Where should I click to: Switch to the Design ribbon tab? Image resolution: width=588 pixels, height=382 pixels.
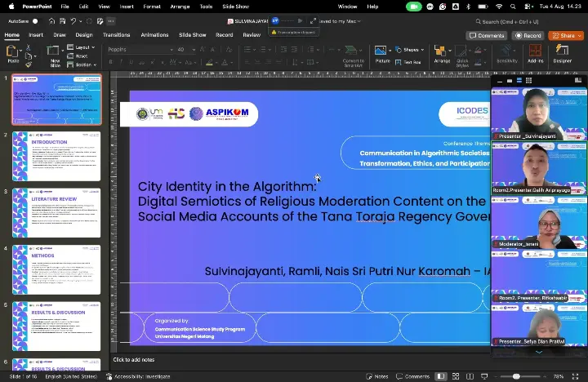tap(84, 35)
